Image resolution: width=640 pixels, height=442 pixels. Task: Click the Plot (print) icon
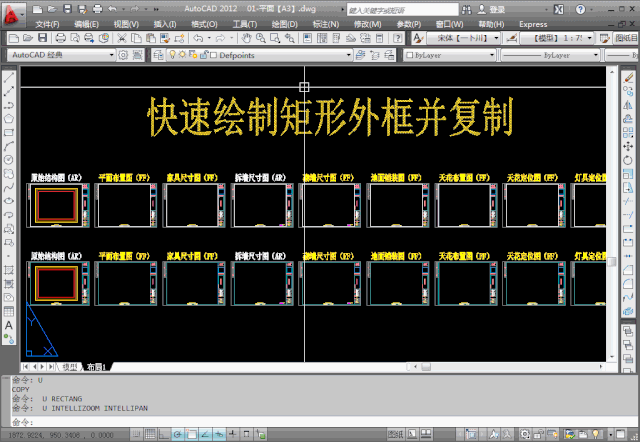tap(60, 38)
